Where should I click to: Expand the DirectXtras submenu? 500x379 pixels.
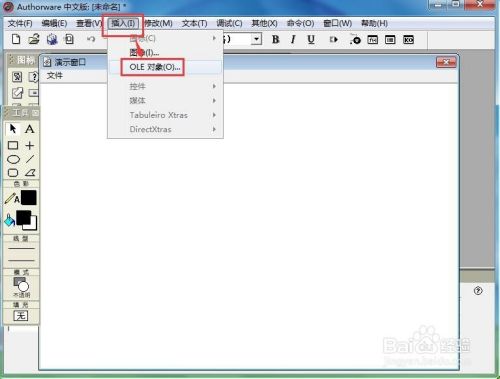tap(165, 129)
